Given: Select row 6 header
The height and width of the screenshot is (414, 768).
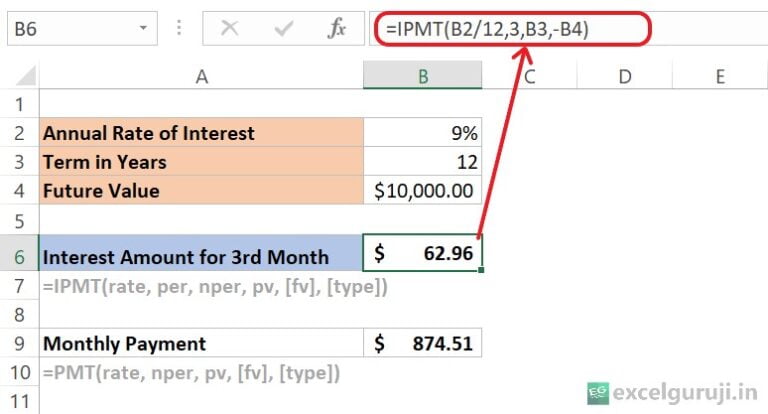Looking at the screenshot, I should (x=19, y=255).
